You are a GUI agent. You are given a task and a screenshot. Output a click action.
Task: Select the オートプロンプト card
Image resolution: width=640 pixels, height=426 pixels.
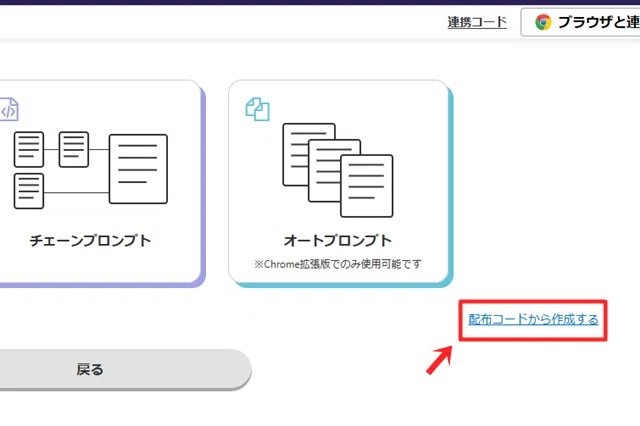[x=340, y=183]
